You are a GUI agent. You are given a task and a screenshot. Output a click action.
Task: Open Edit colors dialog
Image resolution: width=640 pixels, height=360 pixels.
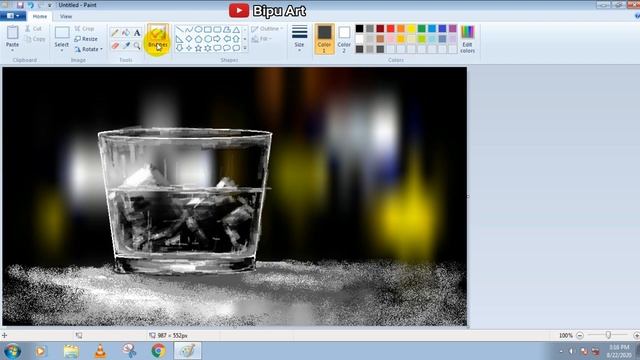(x=467, y=39)
